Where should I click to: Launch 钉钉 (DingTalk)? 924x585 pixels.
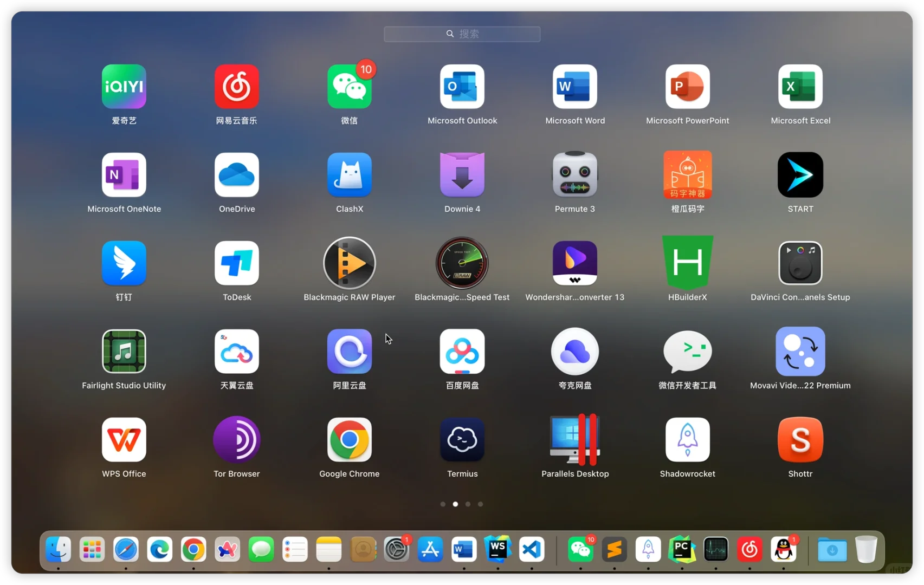[124, 263]
